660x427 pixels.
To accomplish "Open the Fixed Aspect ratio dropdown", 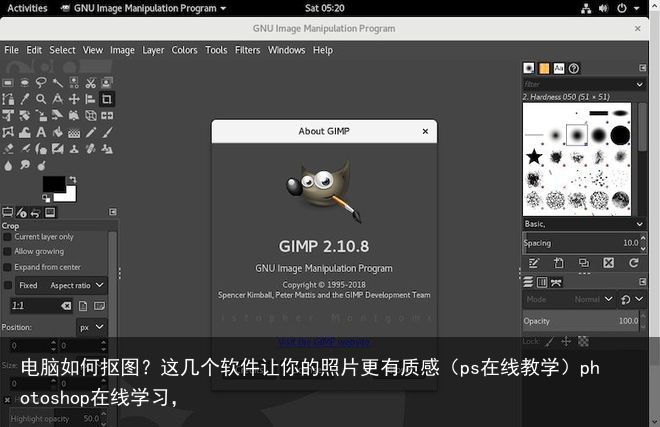I will coord(61,286).
